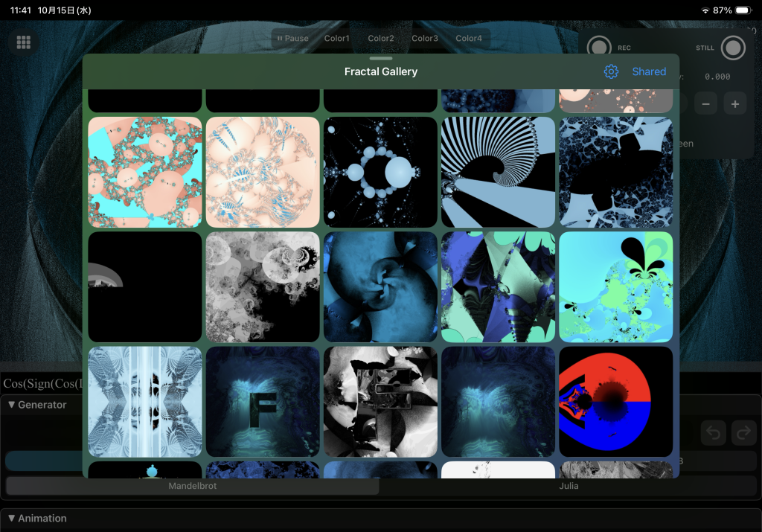The image size is (762, 532).
Task: Switch to Julia mode
Action: coord(569,486)
